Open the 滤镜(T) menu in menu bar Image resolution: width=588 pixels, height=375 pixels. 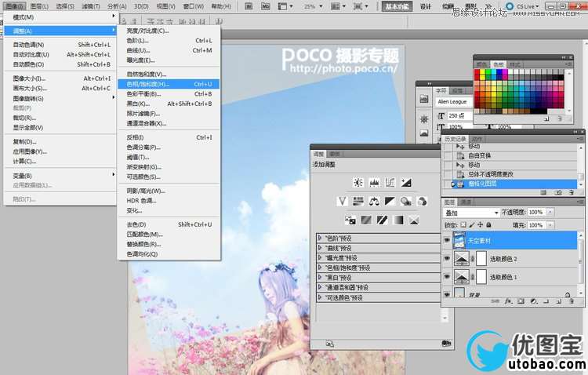[91, 6]
